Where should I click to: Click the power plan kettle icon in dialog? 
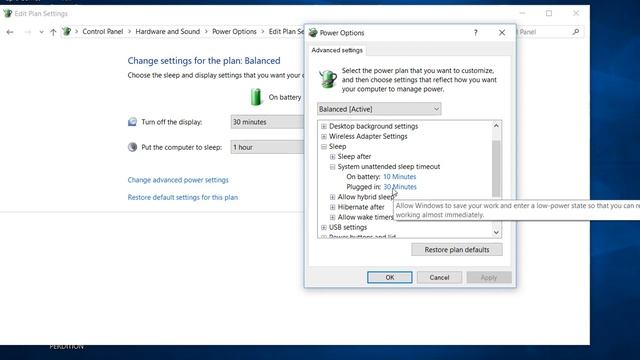click(x=328, y=79)
